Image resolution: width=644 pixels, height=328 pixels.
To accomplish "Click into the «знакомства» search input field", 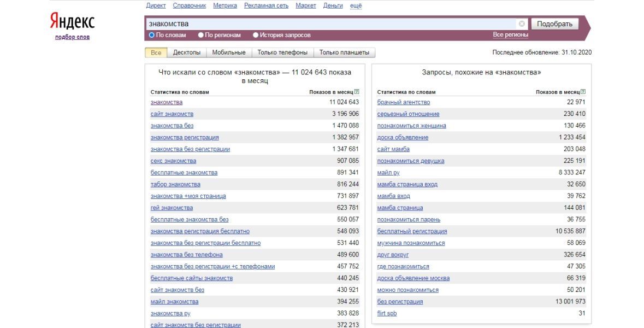I will coord(328,24).
